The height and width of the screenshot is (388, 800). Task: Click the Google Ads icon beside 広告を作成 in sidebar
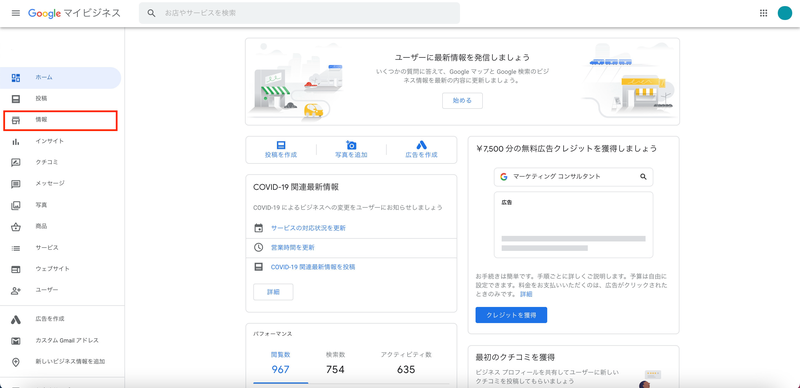pyautogui.click(x=16, y=320)
